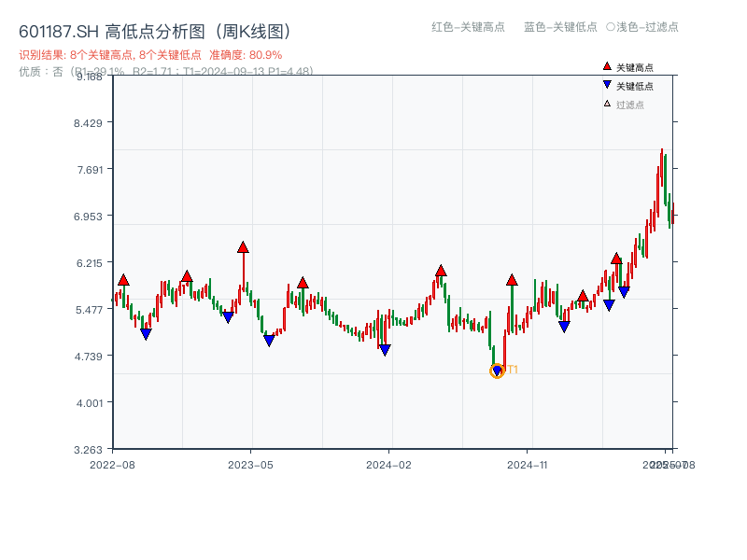Select the blue low marker just before 2024-02
The height and width of the screenshot is (560, 747).
385,350
